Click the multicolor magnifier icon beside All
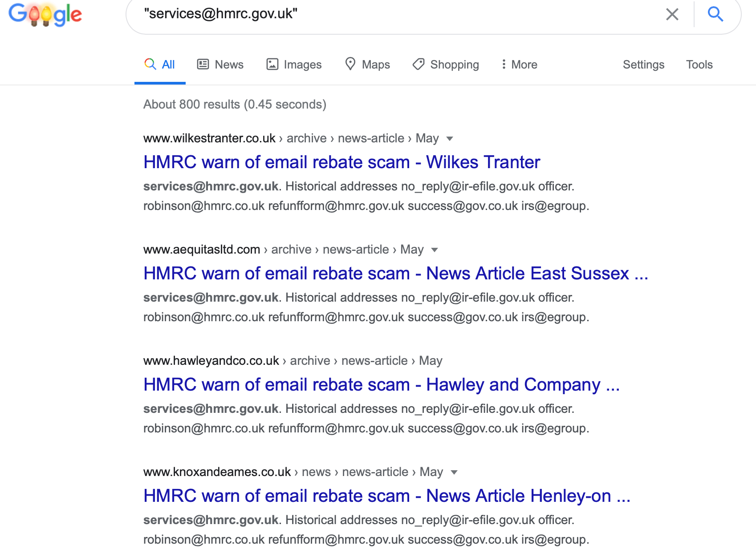 pos(150,64)
